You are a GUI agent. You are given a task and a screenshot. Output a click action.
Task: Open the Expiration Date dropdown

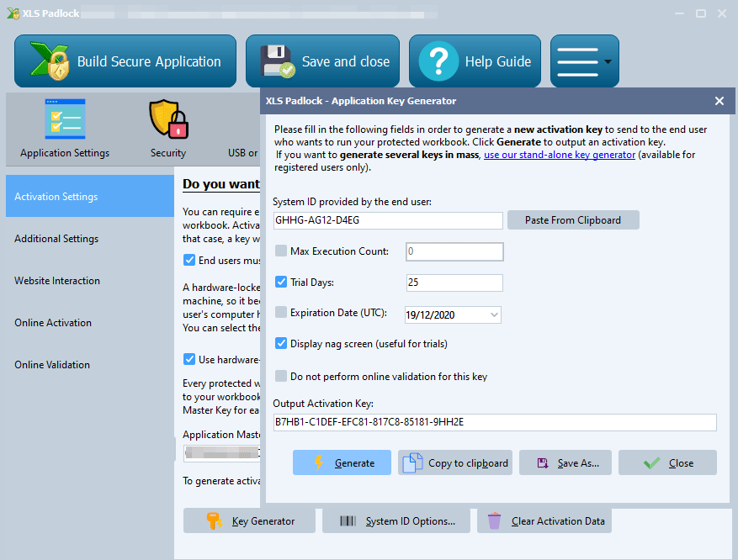pos(493,313)
